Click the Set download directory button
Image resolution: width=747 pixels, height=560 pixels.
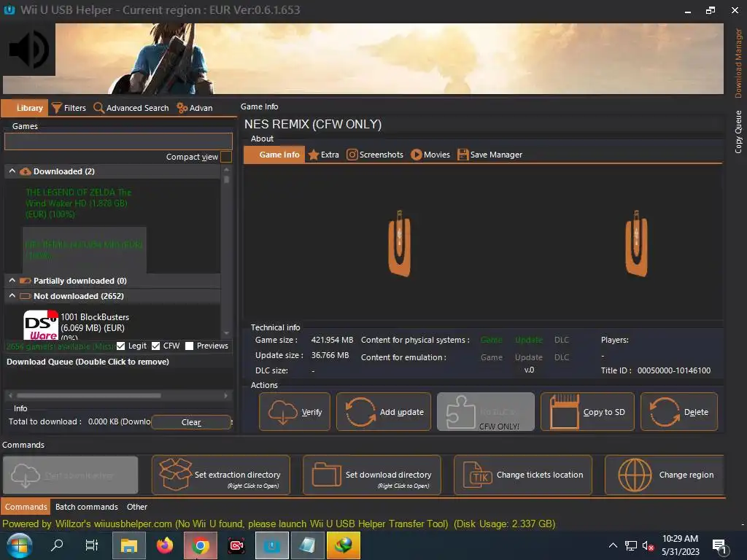371,475
